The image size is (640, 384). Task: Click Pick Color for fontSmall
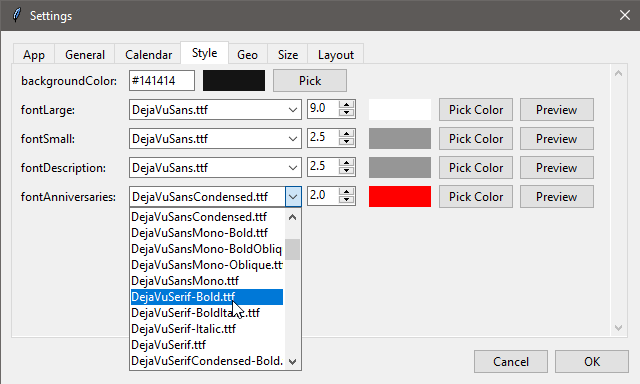coord(476,138)
